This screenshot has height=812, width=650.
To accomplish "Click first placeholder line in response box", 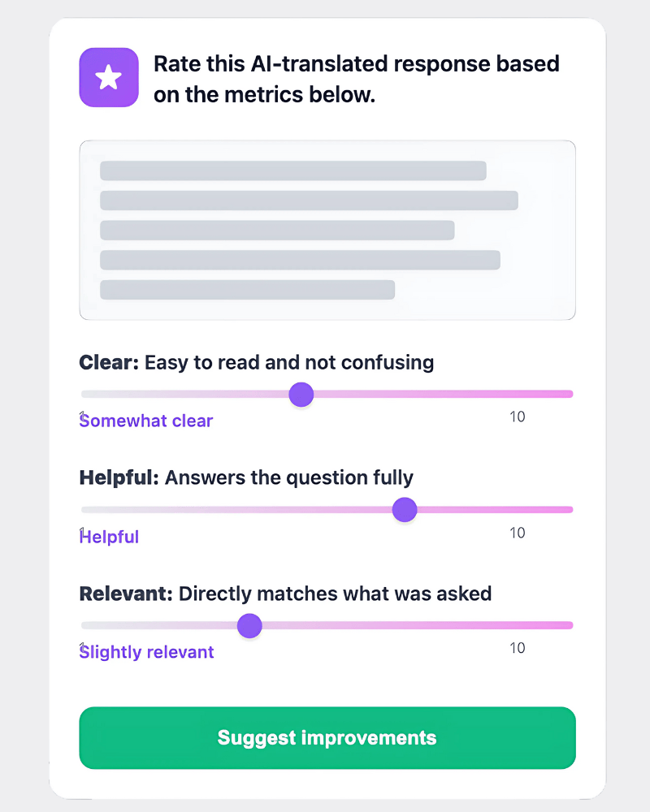I will coord(293,171).
